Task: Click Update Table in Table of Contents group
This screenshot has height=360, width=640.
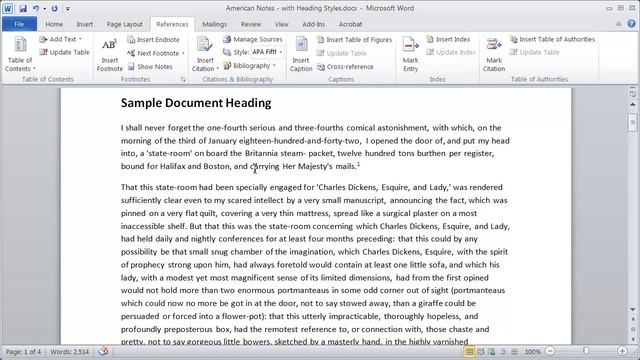Action: pos(64,52)
